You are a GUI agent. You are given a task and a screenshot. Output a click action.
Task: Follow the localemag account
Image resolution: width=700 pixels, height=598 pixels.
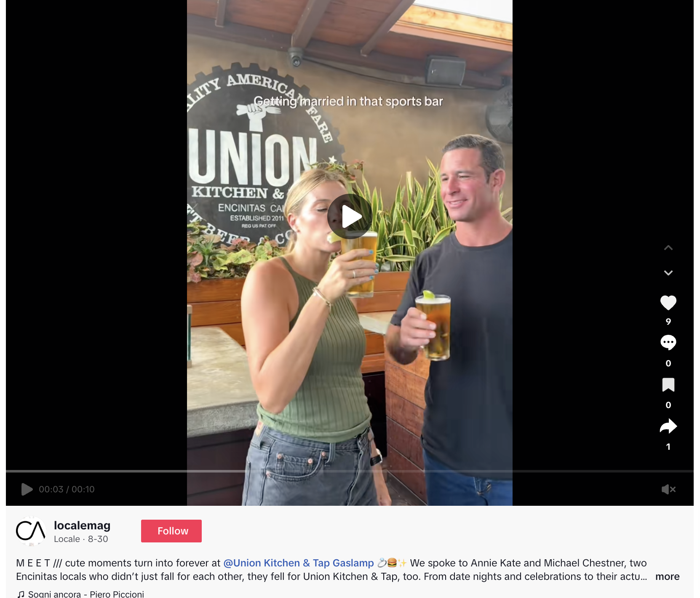click(x=171, y=531)
